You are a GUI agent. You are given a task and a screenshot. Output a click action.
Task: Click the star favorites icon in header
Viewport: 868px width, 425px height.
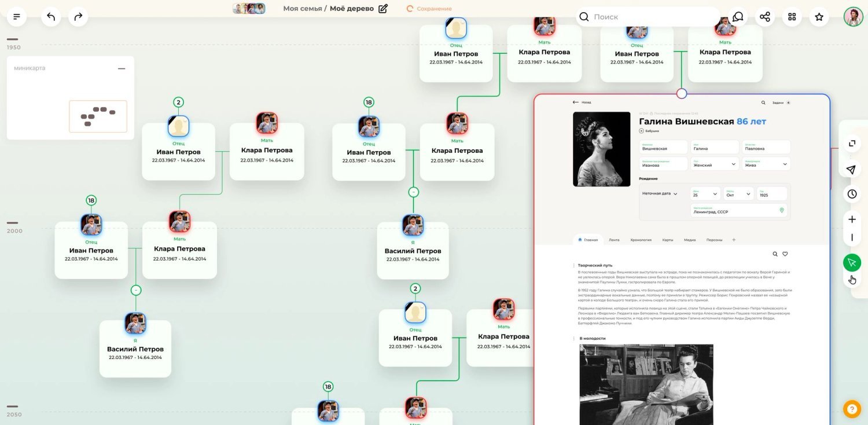tap(819, 17)
